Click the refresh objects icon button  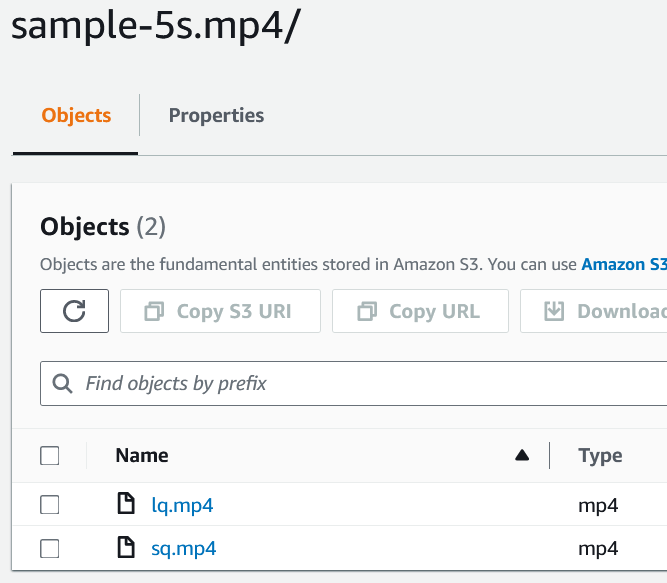click(x=74, y=311)
